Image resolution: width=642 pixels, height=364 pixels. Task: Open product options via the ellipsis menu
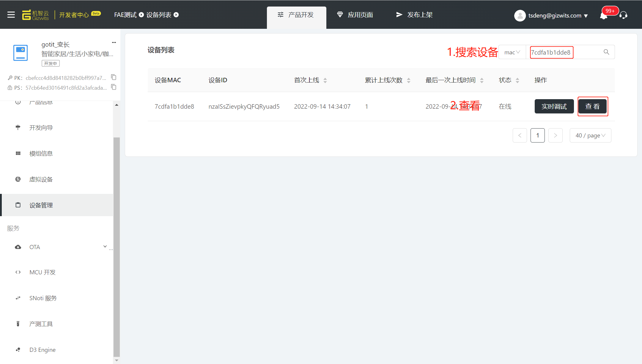(x=114, y=42)
